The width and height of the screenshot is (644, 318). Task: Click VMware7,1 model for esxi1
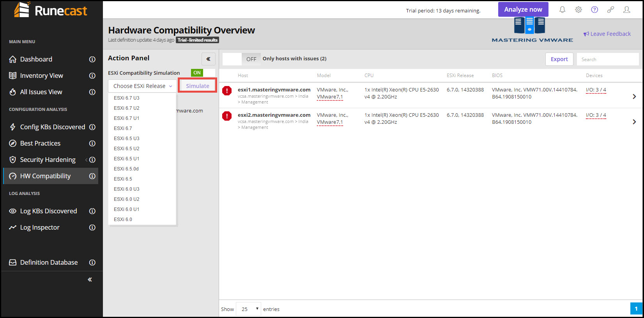coord(330,97)
